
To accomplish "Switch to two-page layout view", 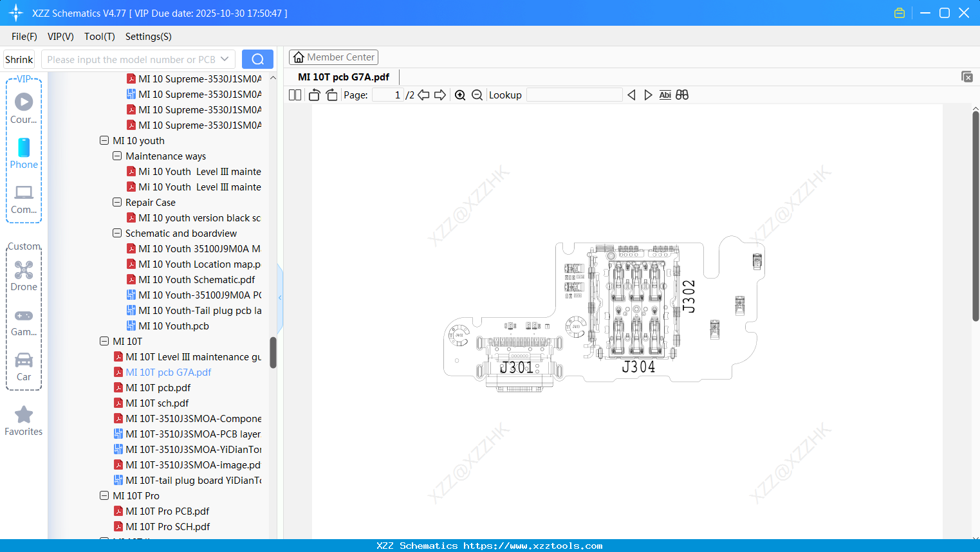I will (294, 95).
